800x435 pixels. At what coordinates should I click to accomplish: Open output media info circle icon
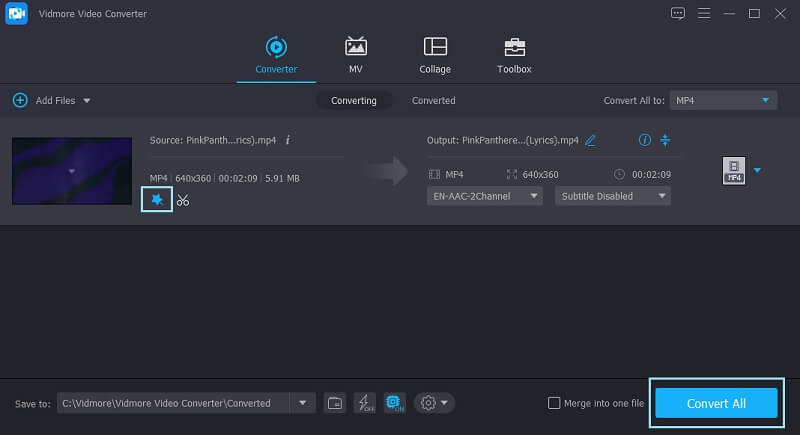tap(644, 140)
